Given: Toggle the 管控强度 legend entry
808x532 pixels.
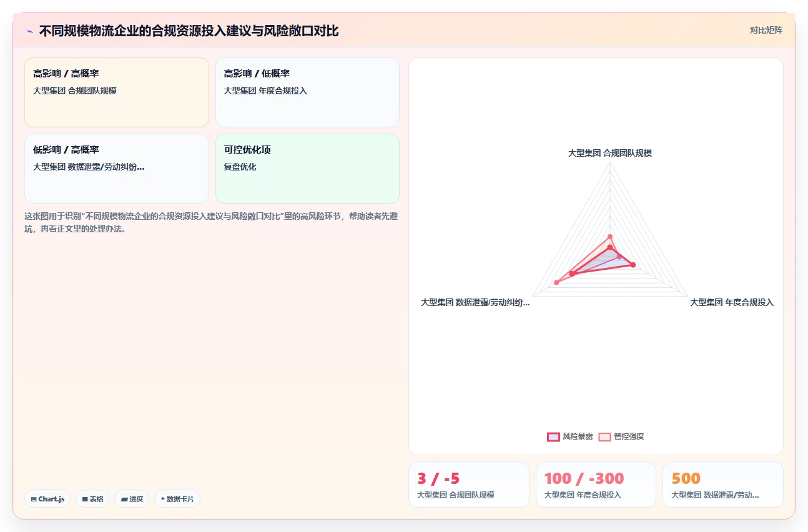Looking at the screenshot, I should click(x=621, y=436).
